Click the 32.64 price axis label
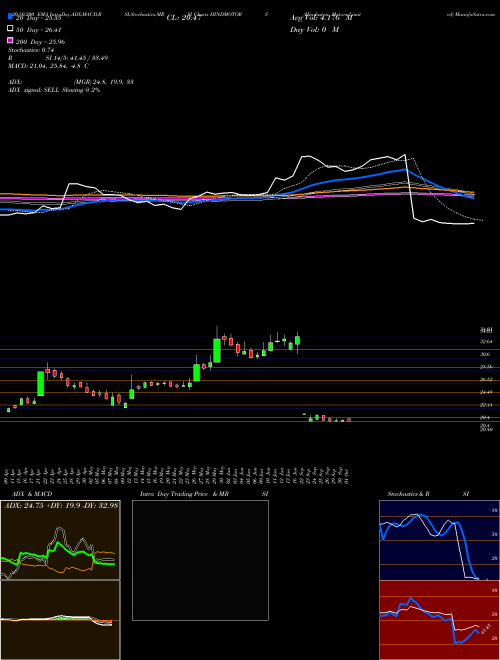Screen dimensions: 500x660 [x=486, y=341]
